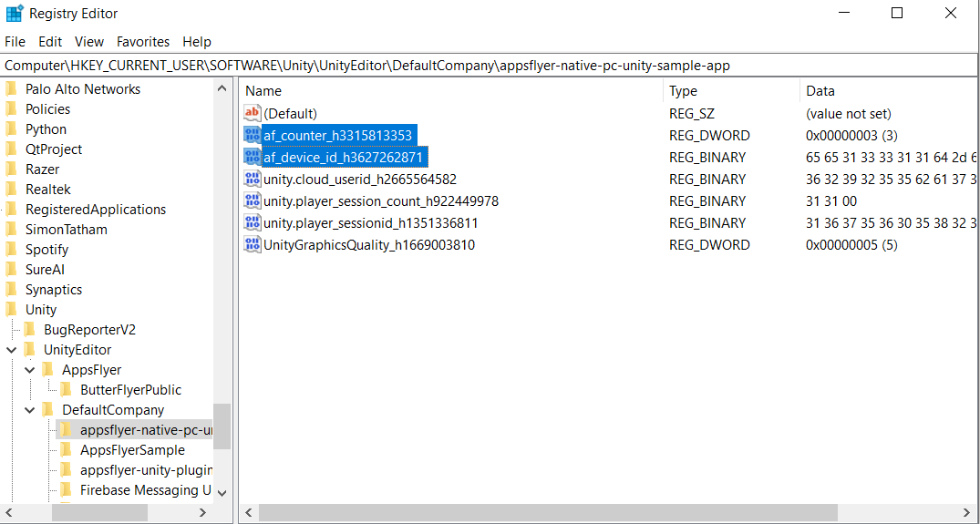Collapse the UnityEditor tree node
Screen dimensions: 980x524
[x=11, y=350]
